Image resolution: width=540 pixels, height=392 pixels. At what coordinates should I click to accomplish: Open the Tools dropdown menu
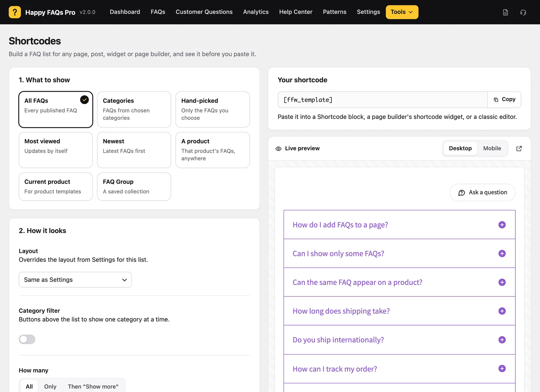402,12
